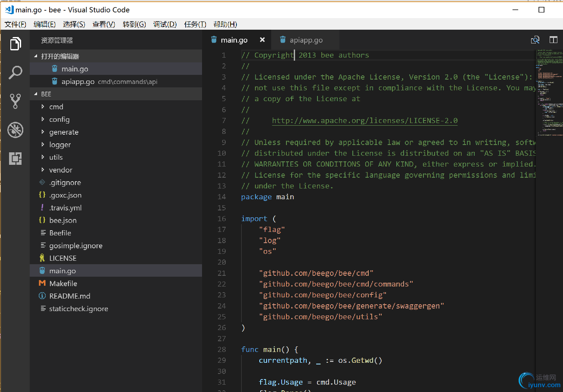563x392 pixels.
Task: Click "package main" code line
Action: click(x=268, y=197)
